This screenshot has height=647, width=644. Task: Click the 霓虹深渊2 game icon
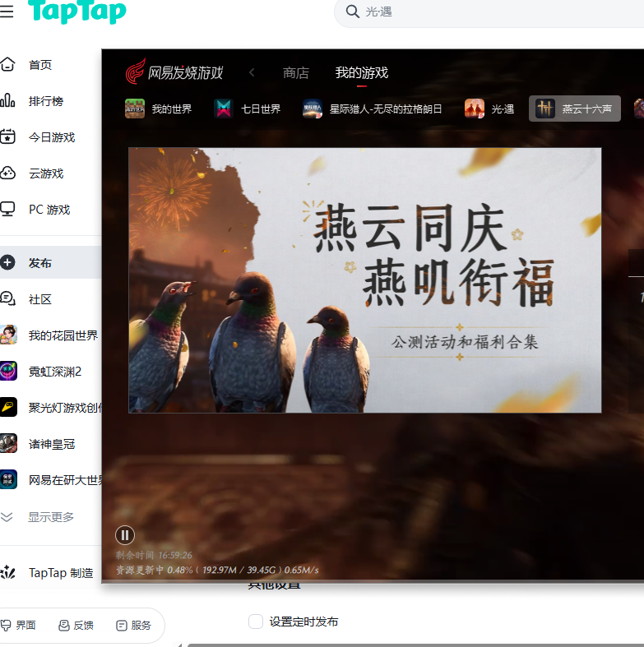click(9, 371)
